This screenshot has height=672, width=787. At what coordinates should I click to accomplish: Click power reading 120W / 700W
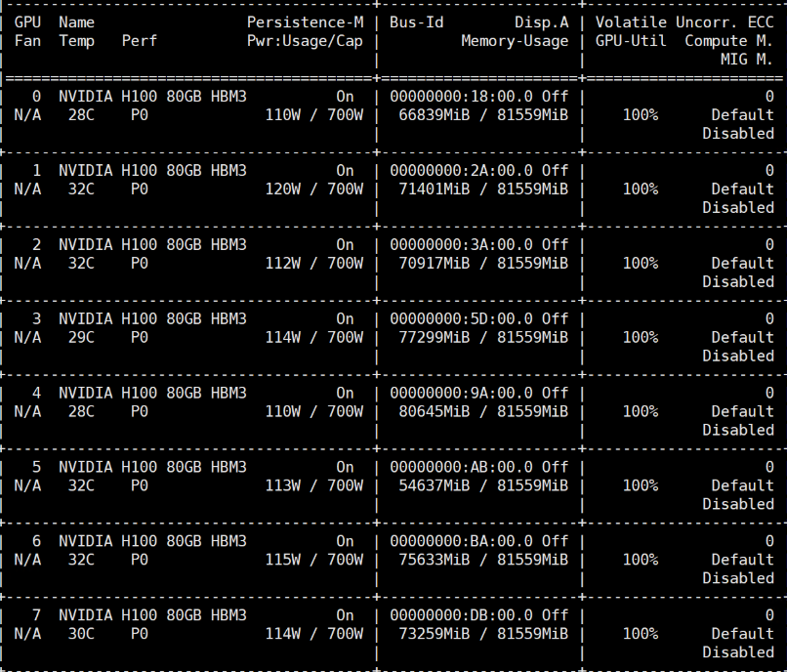[x=314, y=189]
